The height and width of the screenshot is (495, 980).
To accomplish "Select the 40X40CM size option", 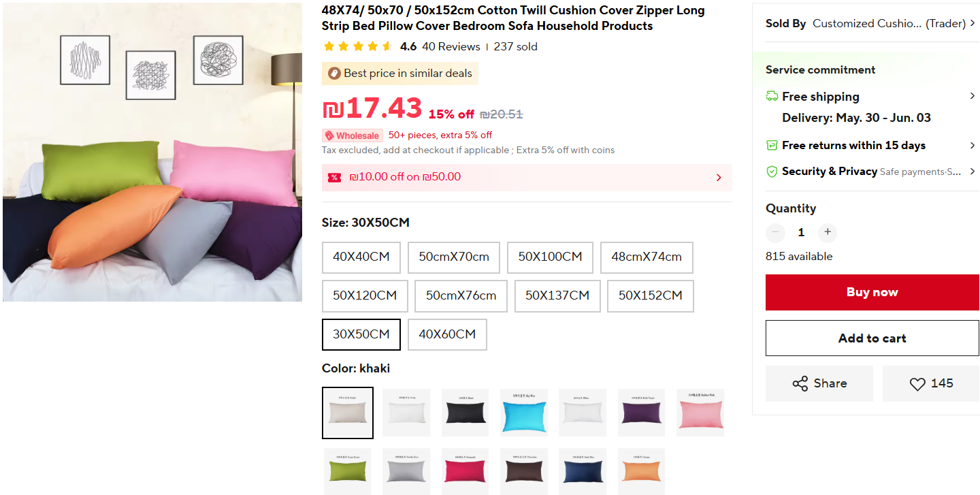I will (361, 257).
